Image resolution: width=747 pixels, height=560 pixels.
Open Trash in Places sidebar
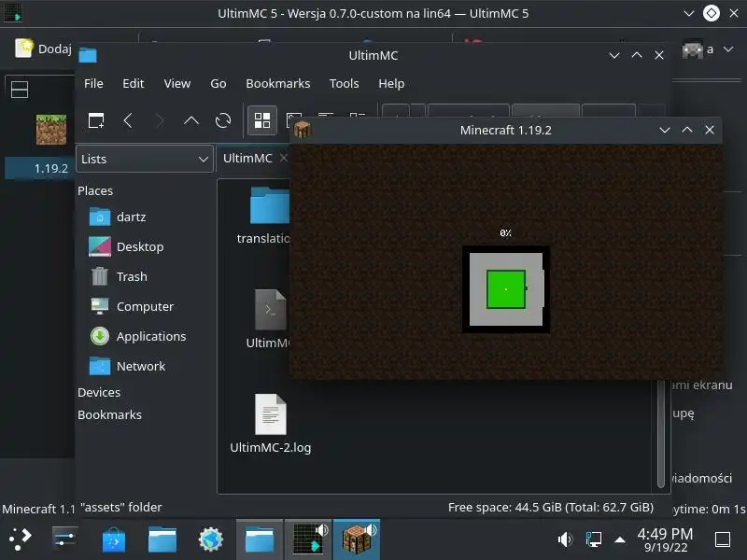pyautogui.click(x=119, y=276)
